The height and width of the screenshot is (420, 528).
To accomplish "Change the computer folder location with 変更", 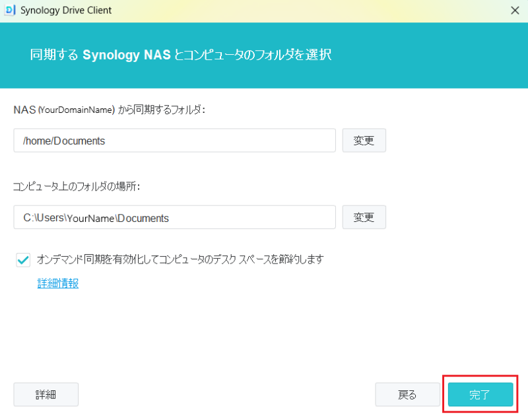I will (x=364, y=217).
